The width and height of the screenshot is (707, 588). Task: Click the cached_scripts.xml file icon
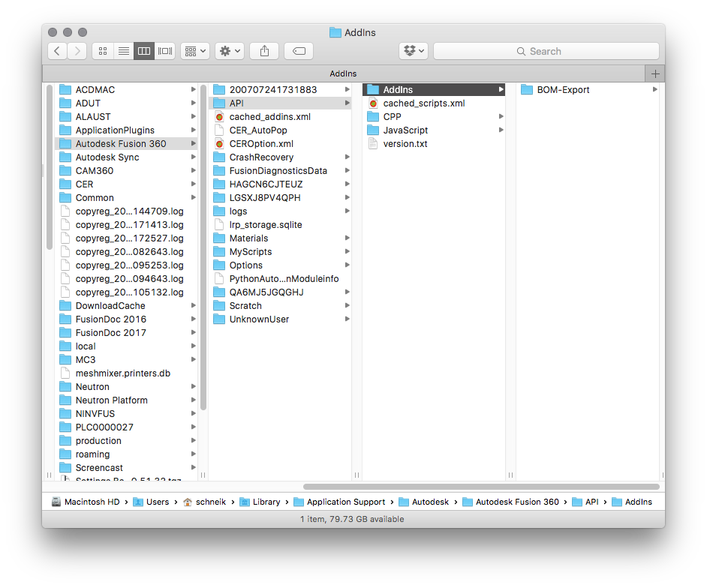click(x=373, y=103)
